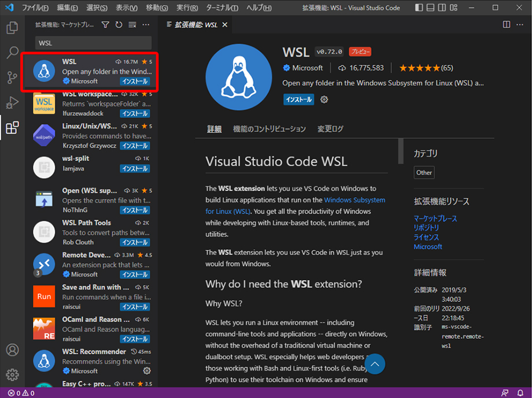
Task: Open the ヘルプ(H) menu
Action: (x=259, y=8)
